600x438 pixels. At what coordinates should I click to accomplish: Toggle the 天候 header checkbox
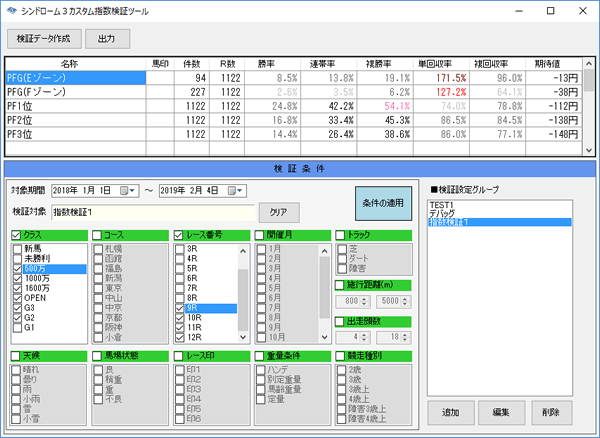click(x=16, y=356)
